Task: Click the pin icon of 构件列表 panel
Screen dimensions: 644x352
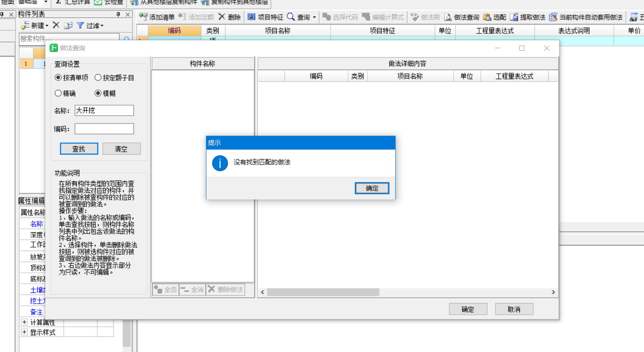Action: point(118,14)
